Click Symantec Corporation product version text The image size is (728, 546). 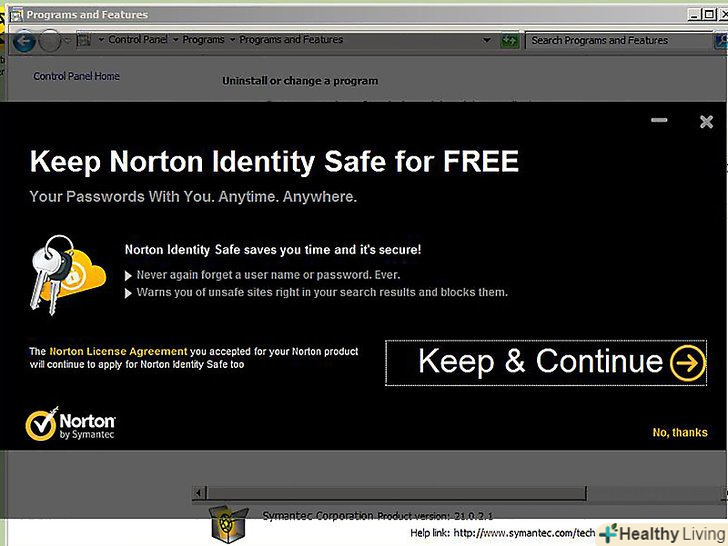pos(378,516)
